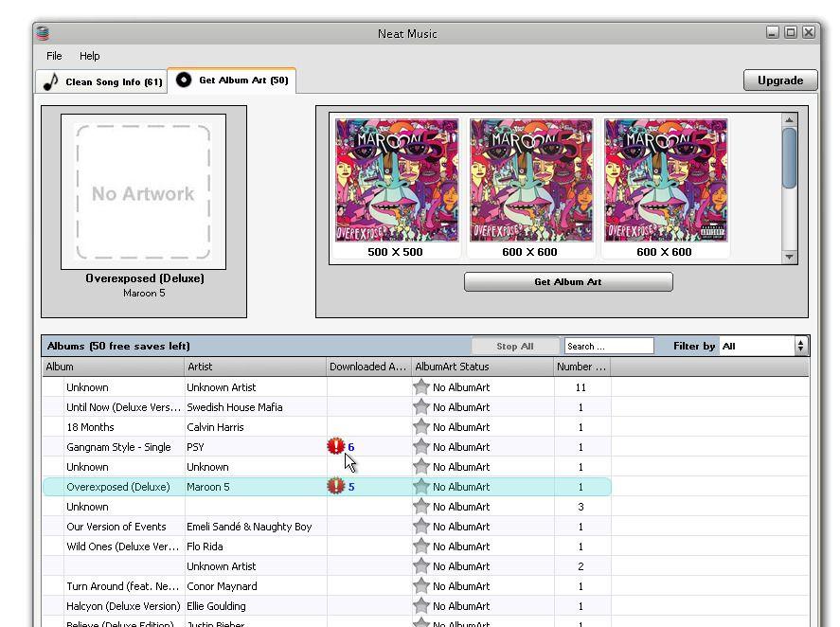The width and height of the screenshot is (840, 627).
Task: Open the Help menu
Action: pos(89,56)
